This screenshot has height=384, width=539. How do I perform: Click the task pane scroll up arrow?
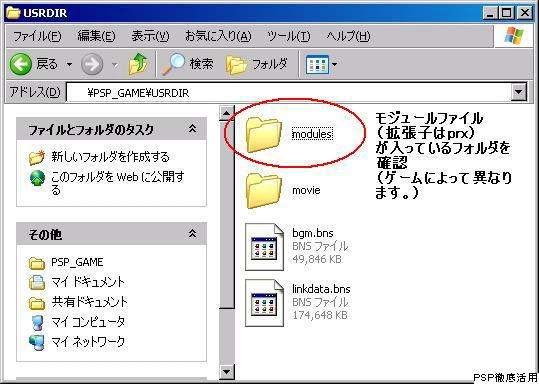pyautogui.click(x=227, y=113)
